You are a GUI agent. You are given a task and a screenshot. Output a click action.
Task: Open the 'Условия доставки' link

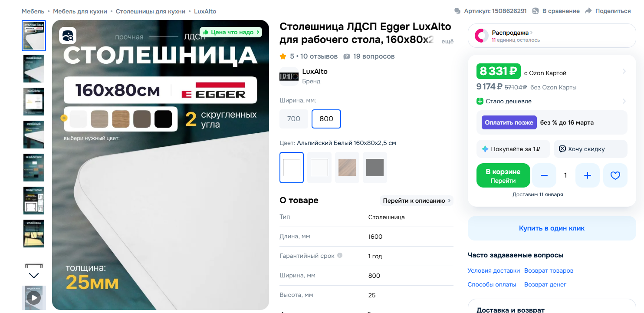tap(494, 270)
